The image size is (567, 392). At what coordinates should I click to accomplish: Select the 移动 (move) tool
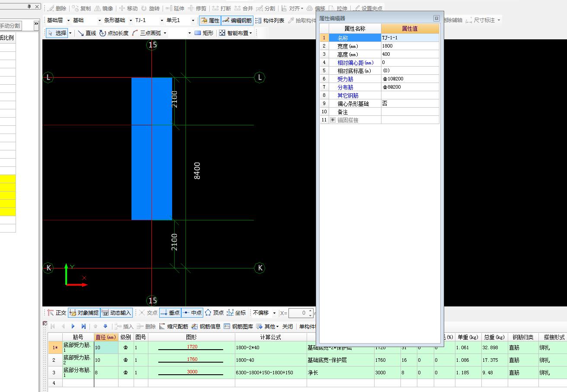click(x=128, y=8)
